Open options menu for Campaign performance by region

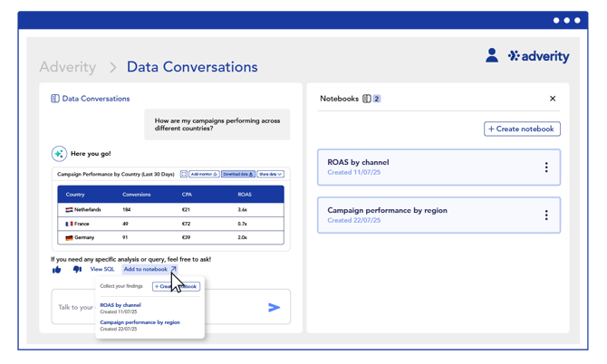click(546, 216)
